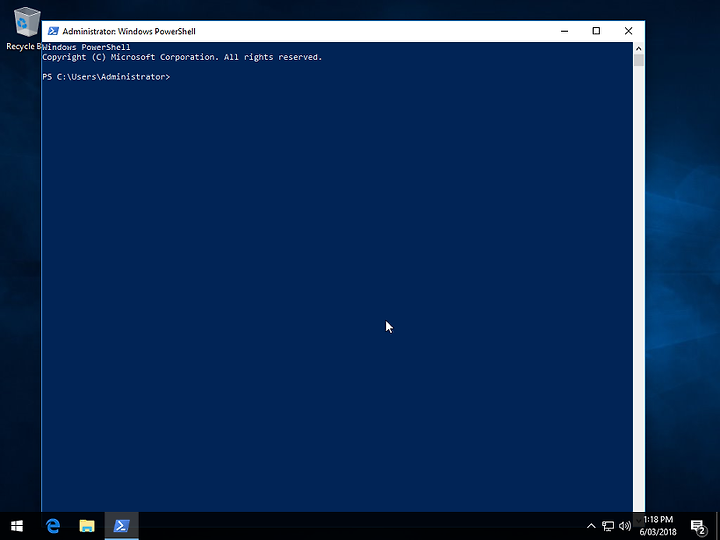Click the Administrator: Windows PowerShell title text

coord(129,31)
